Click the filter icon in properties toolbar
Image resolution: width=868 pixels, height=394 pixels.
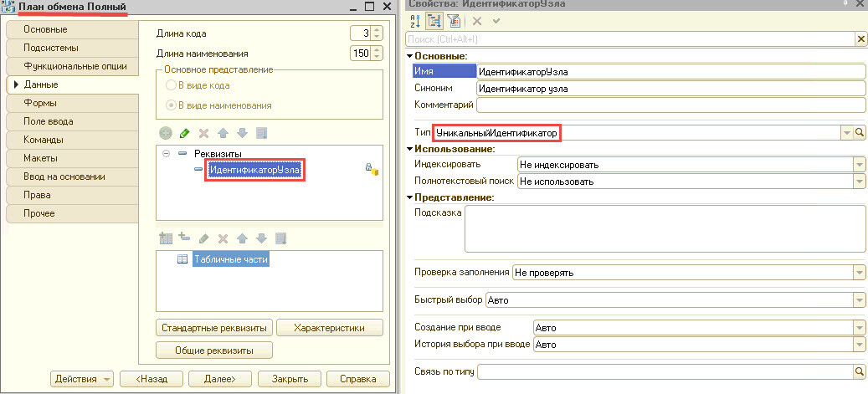[x=454, y=21]
